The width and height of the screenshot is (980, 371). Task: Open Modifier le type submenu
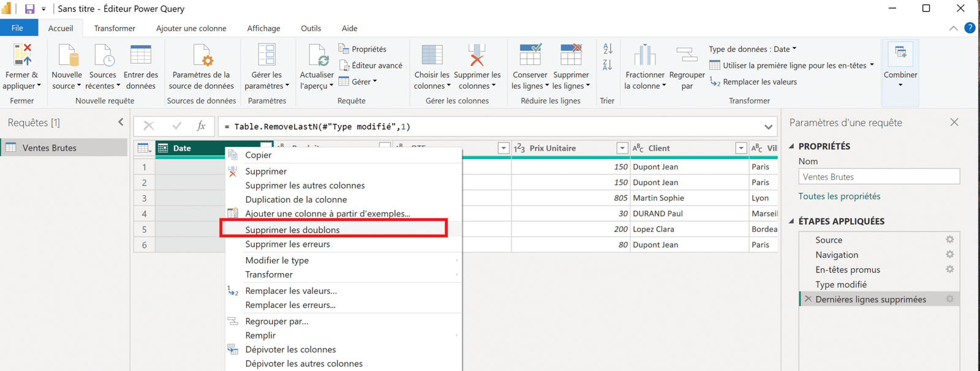tap(344, 260)
